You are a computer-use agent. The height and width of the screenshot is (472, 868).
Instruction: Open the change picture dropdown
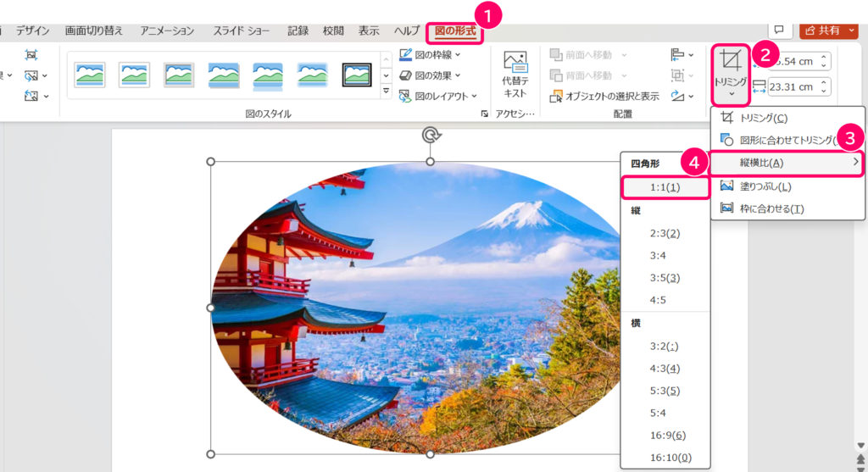click(36, 75)
